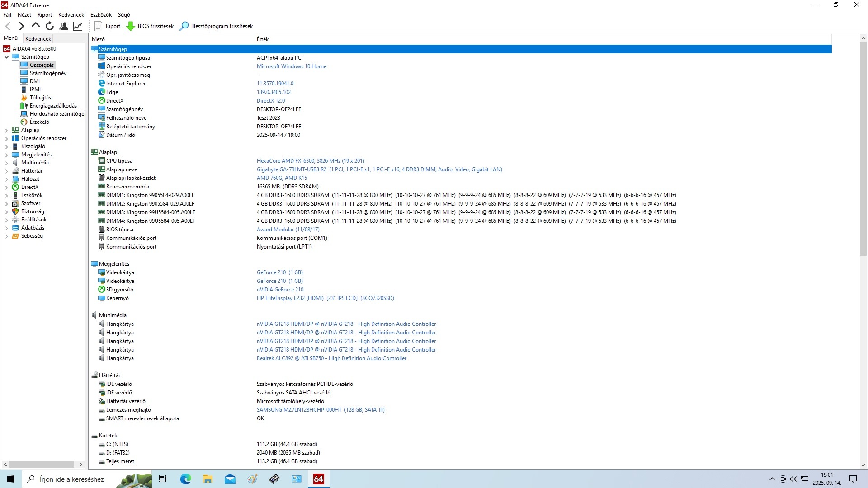868x488 pixels.
Task: Click the horizontal scrollbar in the sidebar
Action: (x=42, y=464)
